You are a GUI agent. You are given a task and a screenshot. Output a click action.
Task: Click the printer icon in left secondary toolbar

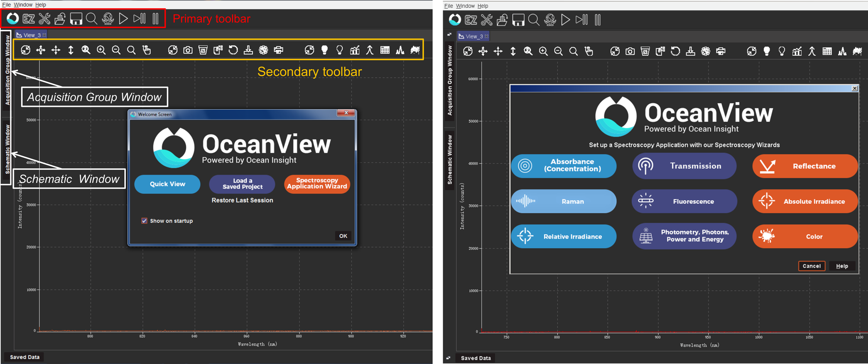pyautogui.click(x=279, y=50)
